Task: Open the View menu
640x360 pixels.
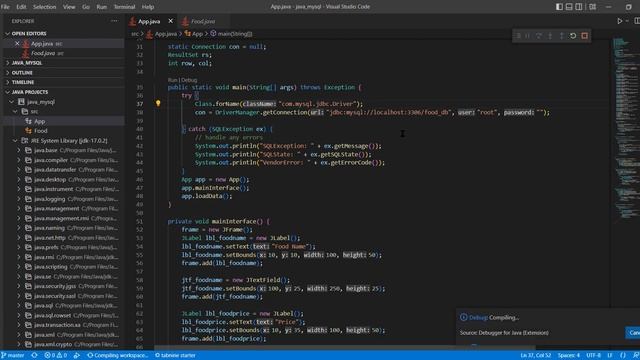Action: (69, 7)
